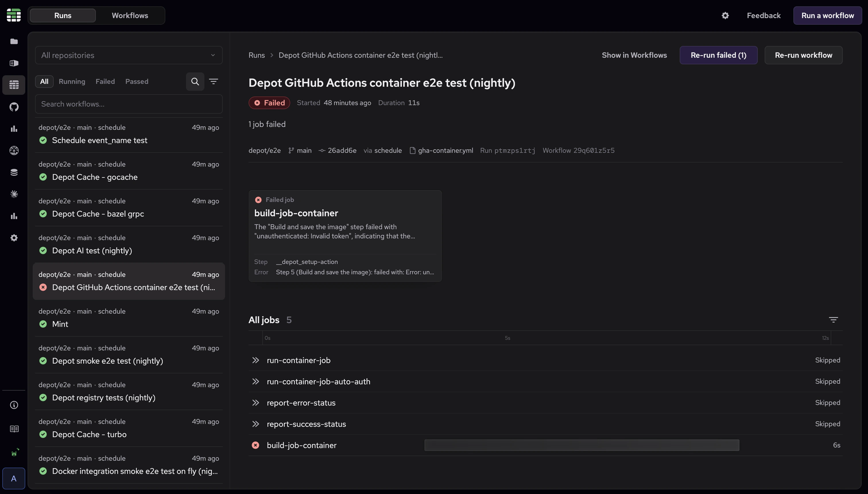Open the filter icon next to search icon
The height and width of the screenshot is (494, 868).
tap(213, 82)
